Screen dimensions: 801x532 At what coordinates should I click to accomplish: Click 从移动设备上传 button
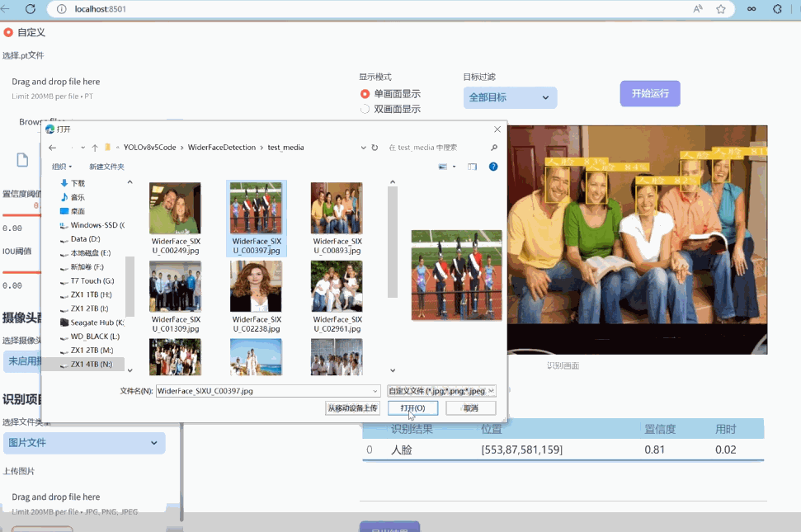pyautogui.click(x=352, y=408)
